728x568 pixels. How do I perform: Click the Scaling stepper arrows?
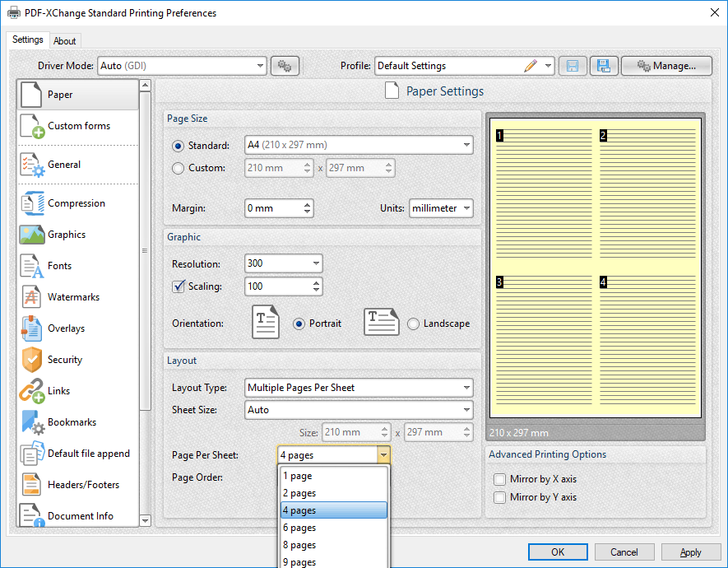click(316, 286)
